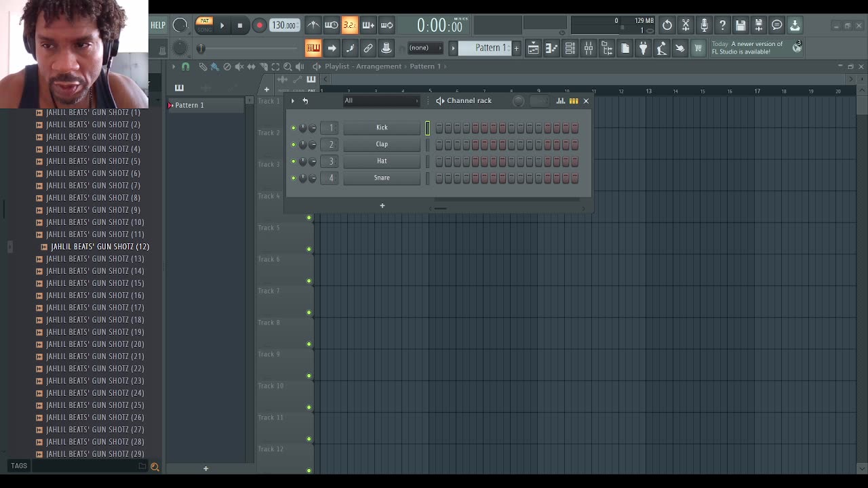This screenshot has height=488, width=868.
Task: Click the microphone one-click recording icon
Action: click(704, 26)
